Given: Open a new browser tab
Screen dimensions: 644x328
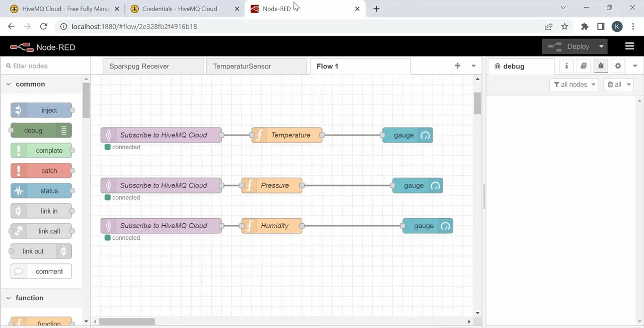Looking at the screenshot, I should pos(376,9).
